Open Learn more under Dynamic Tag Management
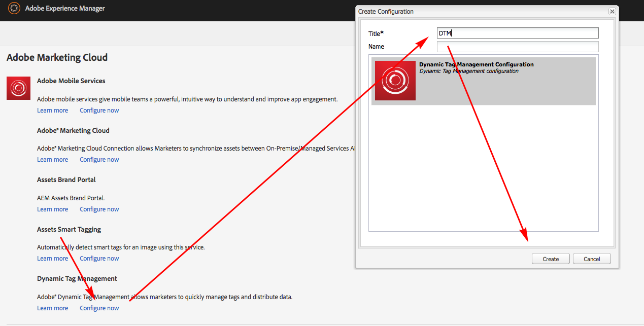This screenshot has height=326, width=644. [x=52, y=308]
